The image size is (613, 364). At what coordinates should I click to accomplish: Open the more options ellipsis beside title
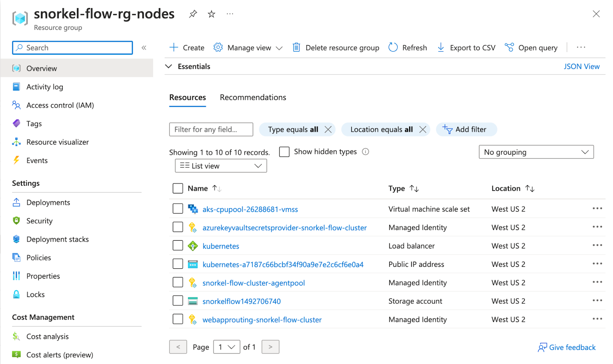click(x=230, y=14)
